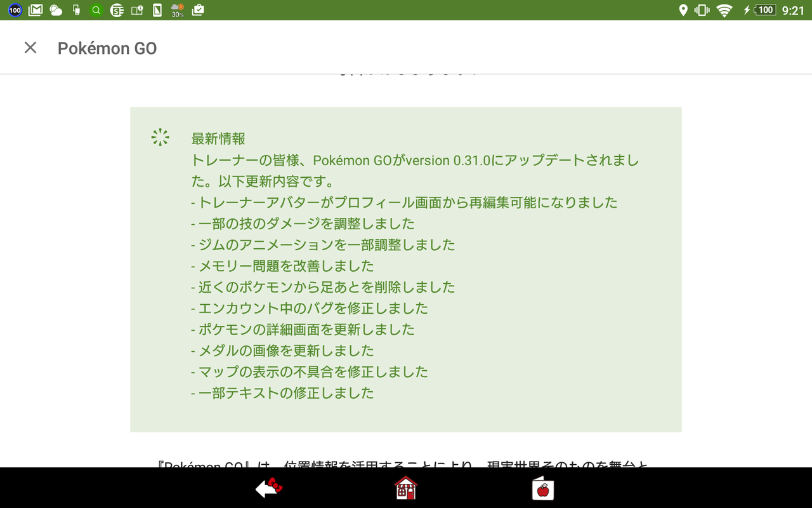The width and height of the screenshot is (812, 508).
Task: Tap the 9:21 clock
Action: coord(793,10)
